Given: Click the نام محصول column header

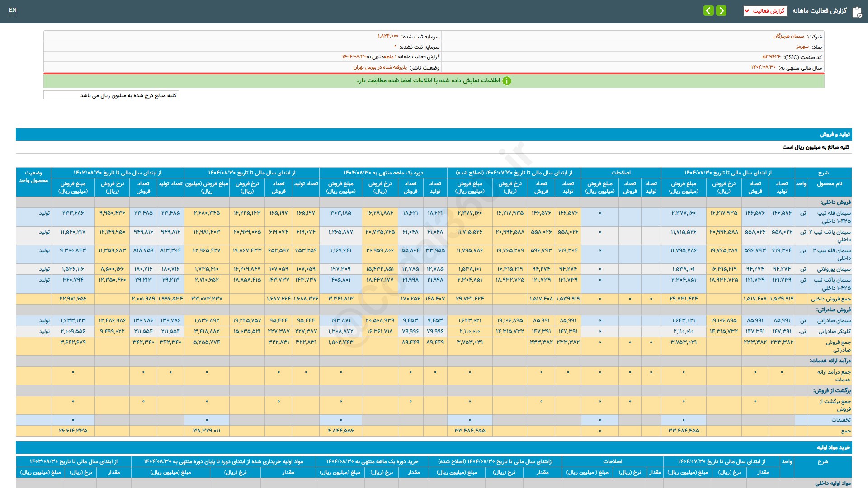Looking at the screenshot, I should click(829, 184).
